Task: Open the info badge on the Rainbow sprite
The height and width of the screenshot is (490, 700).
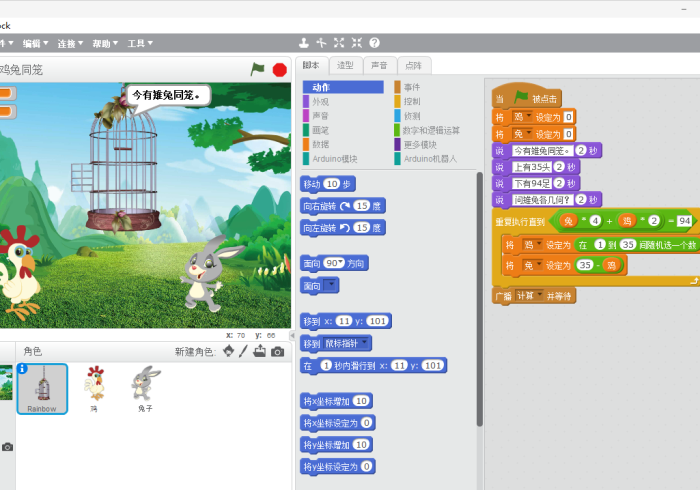Action: [22, 369]
